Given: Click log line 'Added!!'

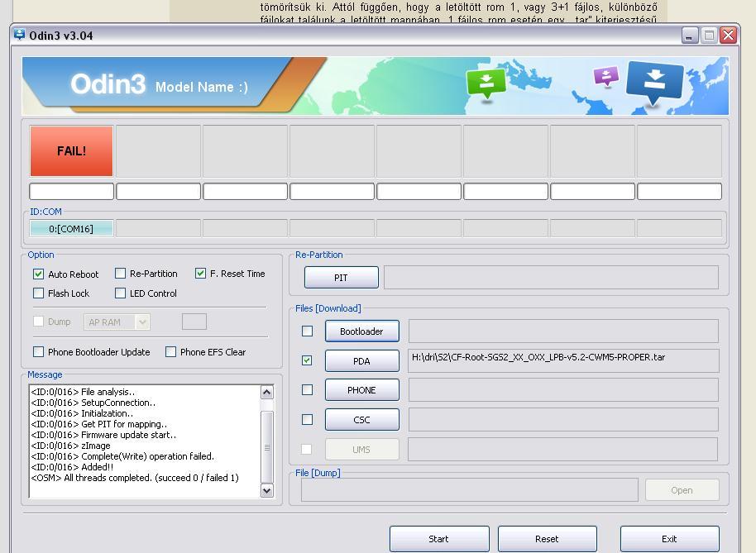Looking at the screenshot, I should pos(72,467).
